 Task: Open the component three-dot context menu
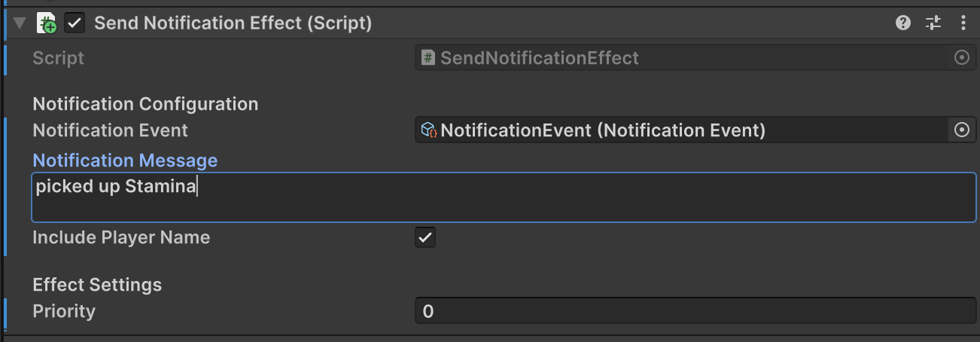click(963, 23)
